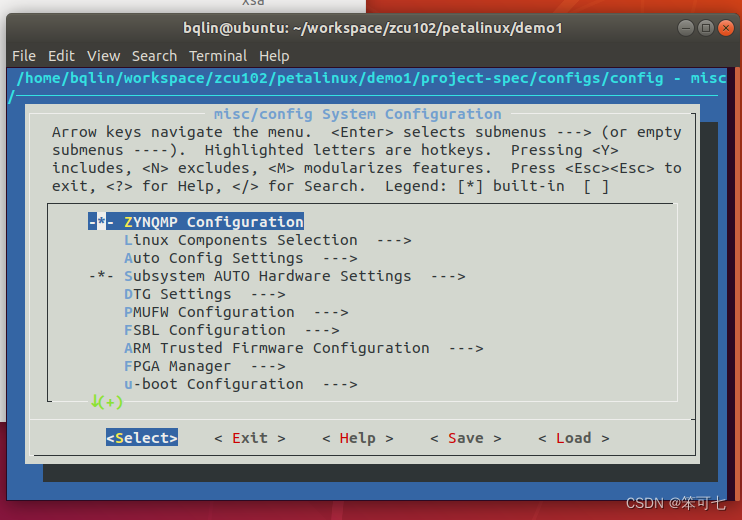Open DTG Settings submenu
Viewport: 742px width, 520px height.
pyautogui.click(x=204, y=294)
